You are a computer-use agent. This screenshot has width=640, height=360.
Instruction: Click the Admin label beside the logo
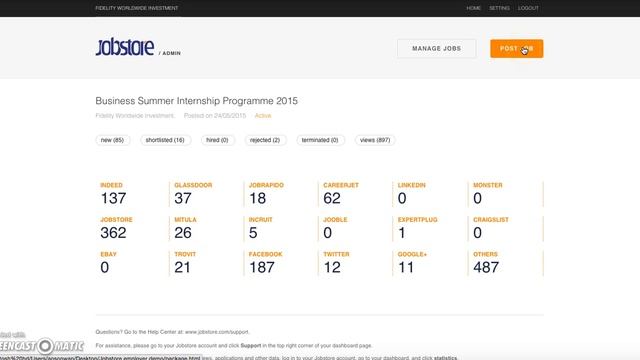coord(171,53)
